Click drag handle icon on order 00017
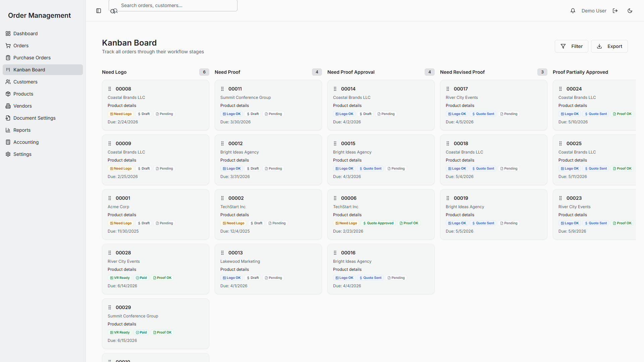This screenshot has width=644, height=362. pyautogui.click(x=448, y=89)
